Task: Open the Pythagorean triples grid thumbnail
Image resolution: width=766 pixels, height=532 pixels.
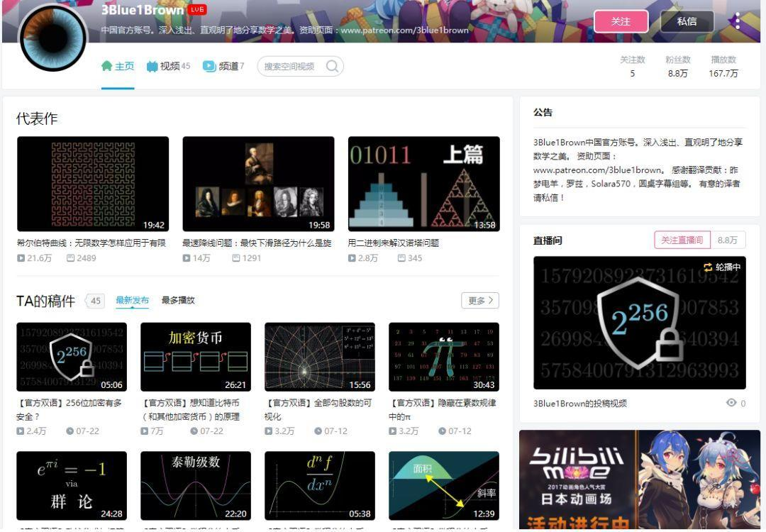Action: [x=320, y=357]
